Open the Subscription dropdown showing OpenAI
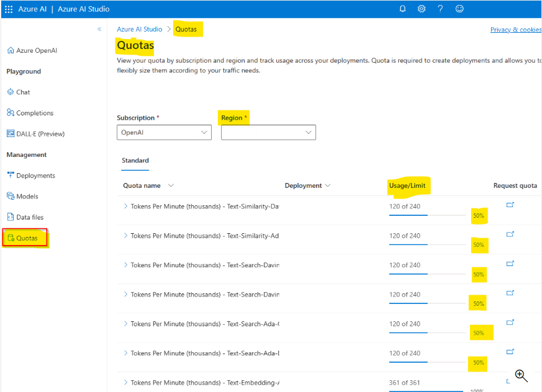Viewport: 542px width, 392px height. (x=164, y=132)
